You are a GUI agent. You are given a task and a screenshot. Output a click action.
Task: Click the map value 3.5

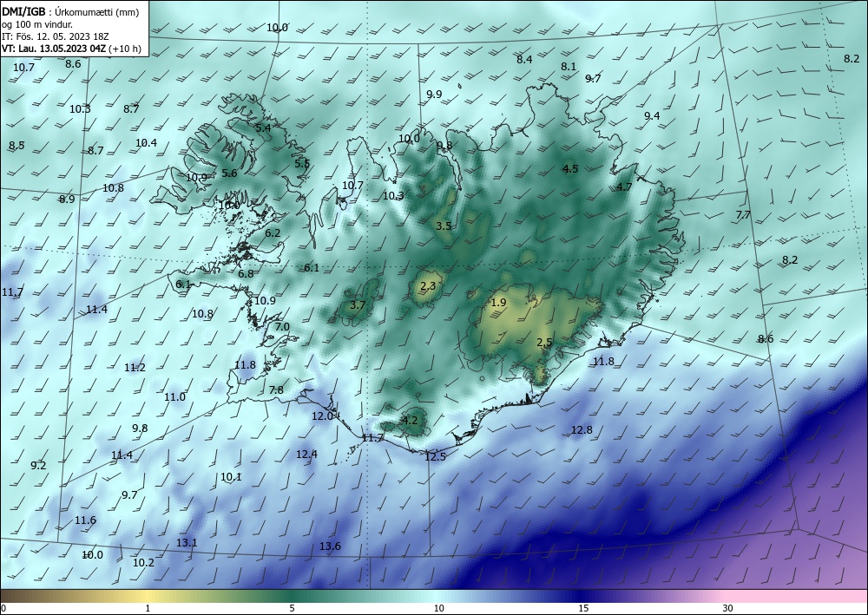tap(444, 226)
